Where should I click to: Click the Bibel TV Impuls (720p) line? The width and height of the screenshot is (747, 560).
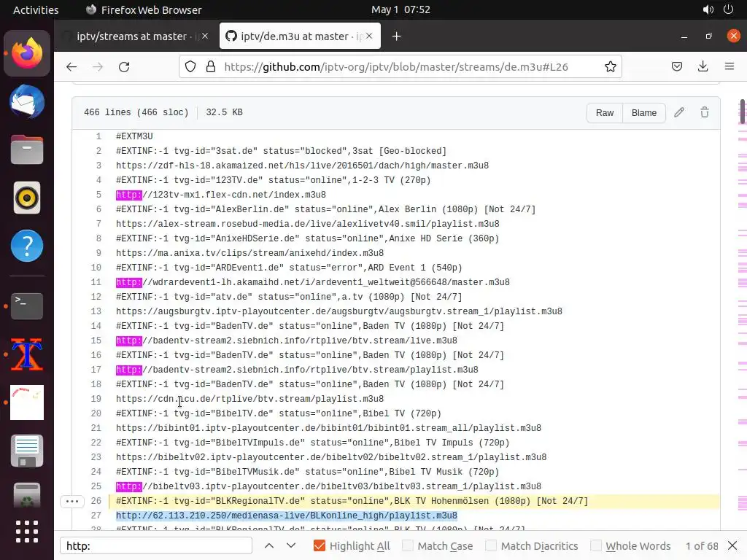coord(312,443)
